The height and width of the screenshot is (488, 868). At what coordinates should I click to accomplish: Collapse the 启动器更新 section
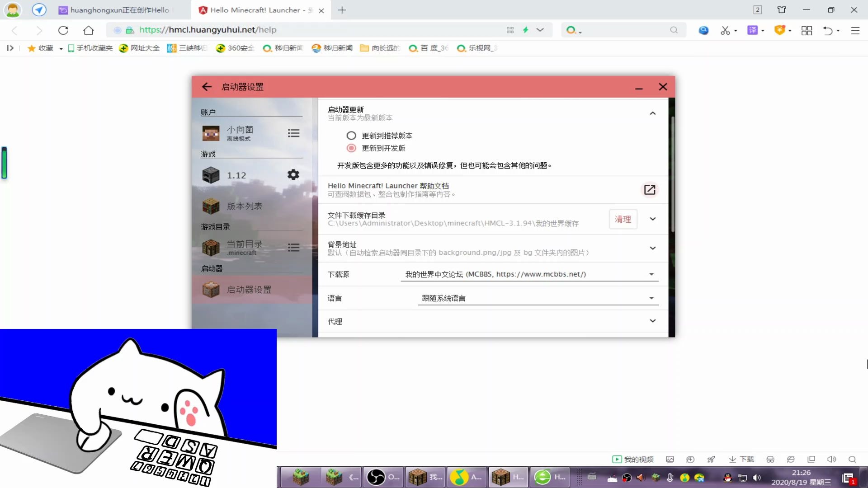[x=652, y=113]
